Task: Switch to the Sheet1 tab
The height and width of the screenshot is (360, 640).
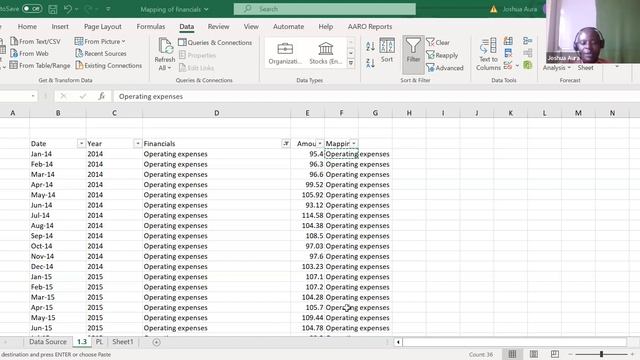Action: point(123,342)
